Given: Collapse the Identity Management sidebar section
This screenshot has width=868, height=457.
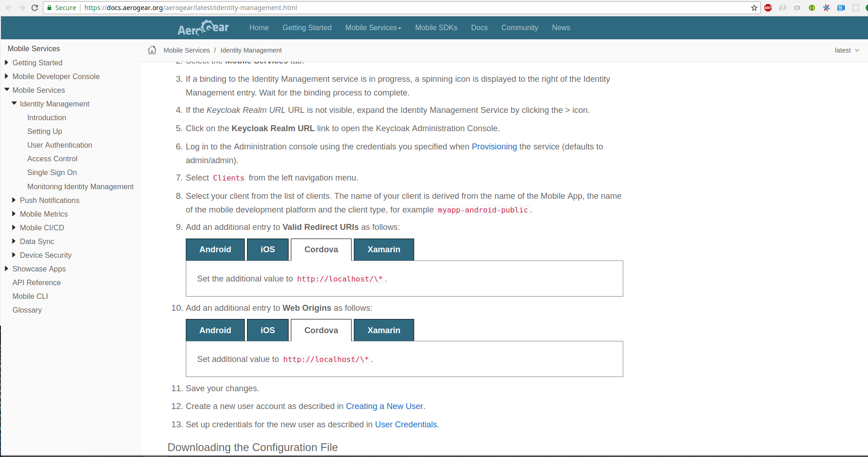Looking at the screenshot, I should pyautogui.click(x=14, y=103).
